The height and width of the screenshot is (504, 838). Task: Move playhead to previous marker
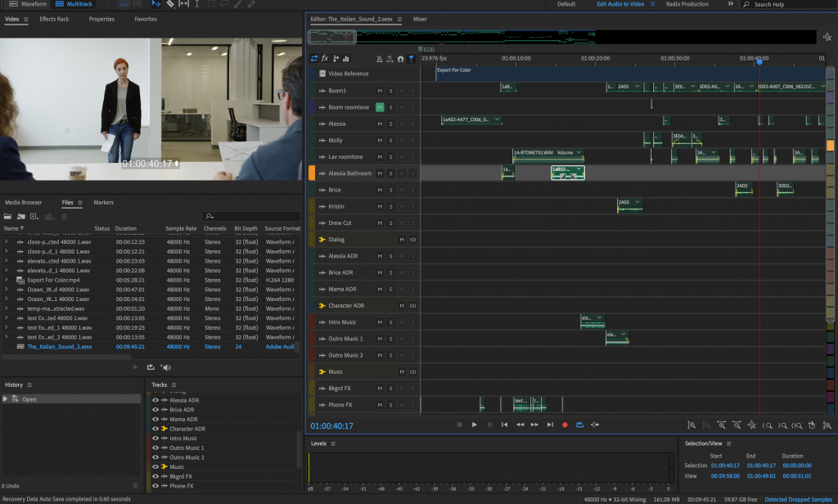click(504, 425)
